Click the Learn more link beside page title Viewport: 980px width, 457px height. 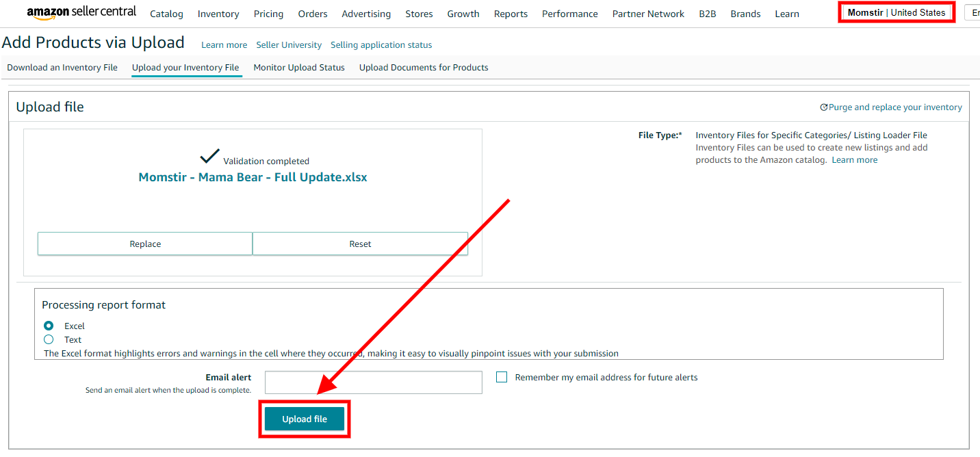(x=224, y=45)
